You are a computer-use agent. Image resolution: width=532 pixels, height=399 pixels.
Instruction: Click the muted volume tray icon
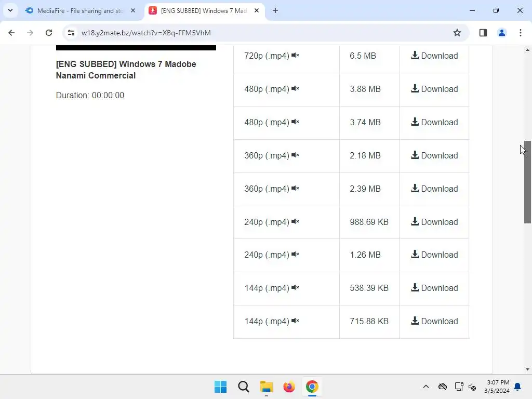coord(472,387)
